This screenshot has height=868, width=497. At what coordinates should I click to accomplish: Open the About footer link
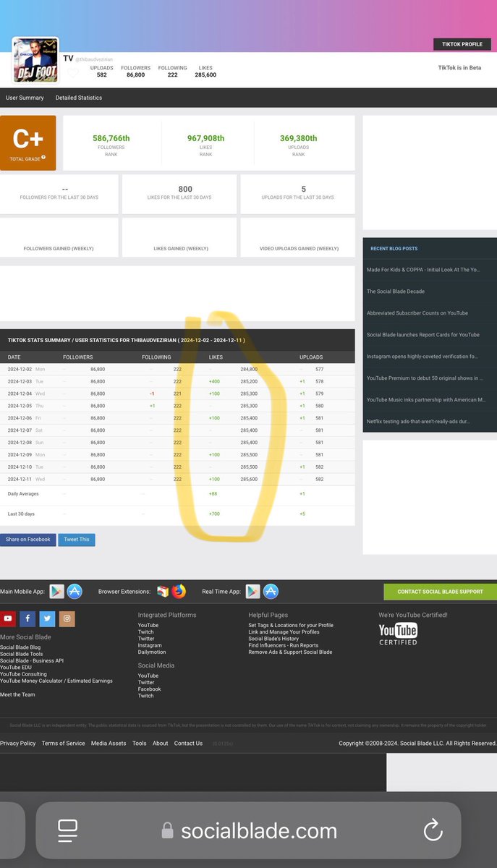pos(161,743)
